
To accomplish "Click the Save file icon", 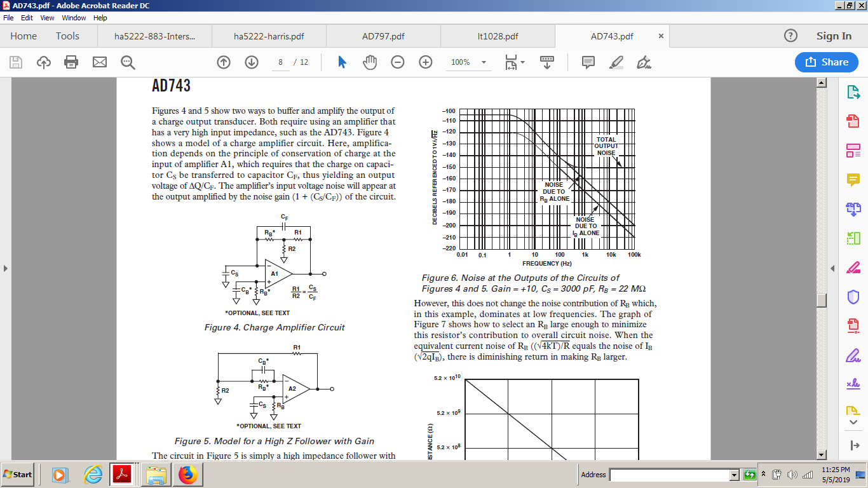I will click(16, 62).
